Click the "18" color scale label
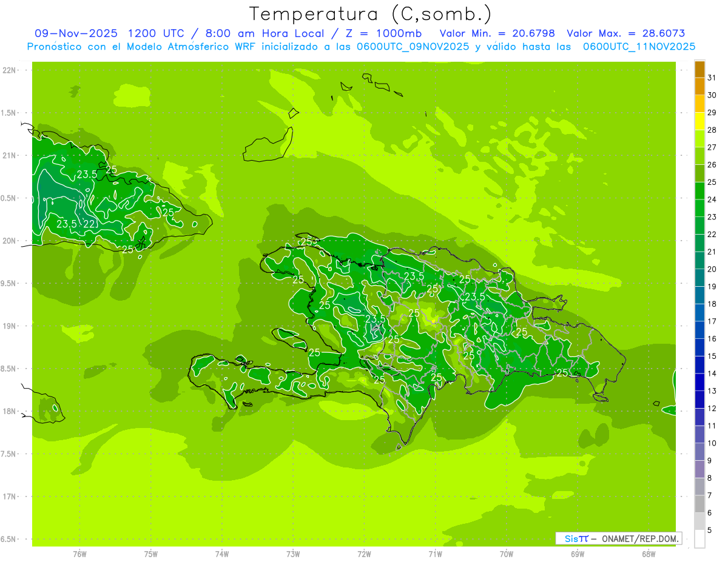This screenshot has width=728, height=562. click(712, 304)
